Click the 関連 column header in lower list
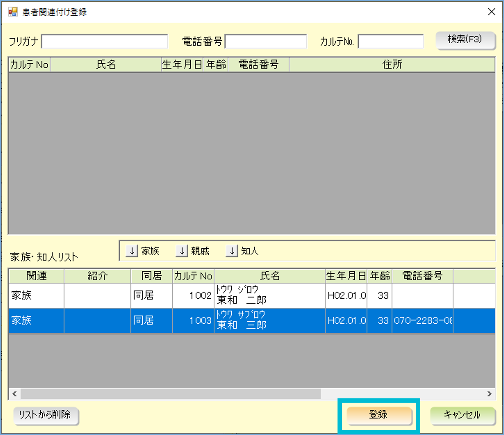 pyautogui.click(x=36, y=276)
